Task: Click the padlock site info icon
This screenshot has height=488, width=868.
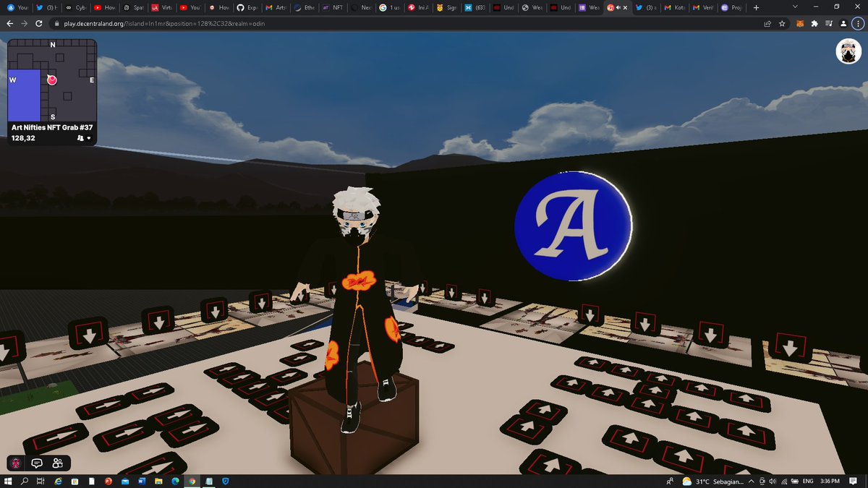Action: click(x=57, y=23)
